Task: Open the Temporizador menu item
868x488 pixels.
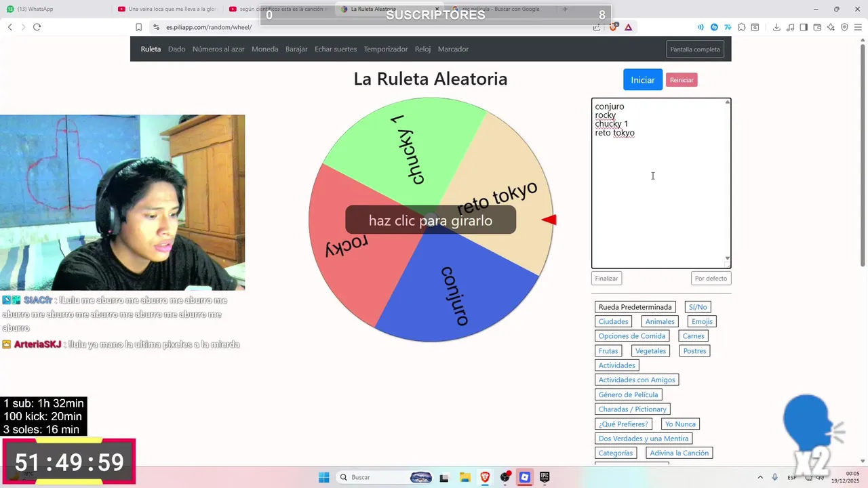Action: [386, 49]
